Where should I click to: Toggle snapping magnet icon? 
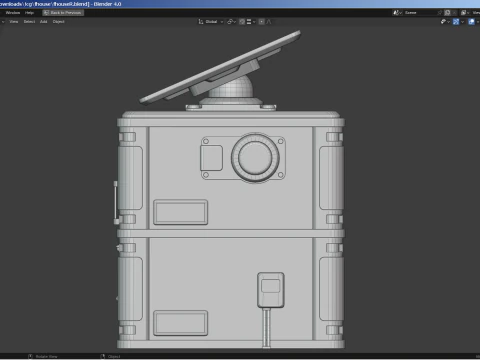242,22
